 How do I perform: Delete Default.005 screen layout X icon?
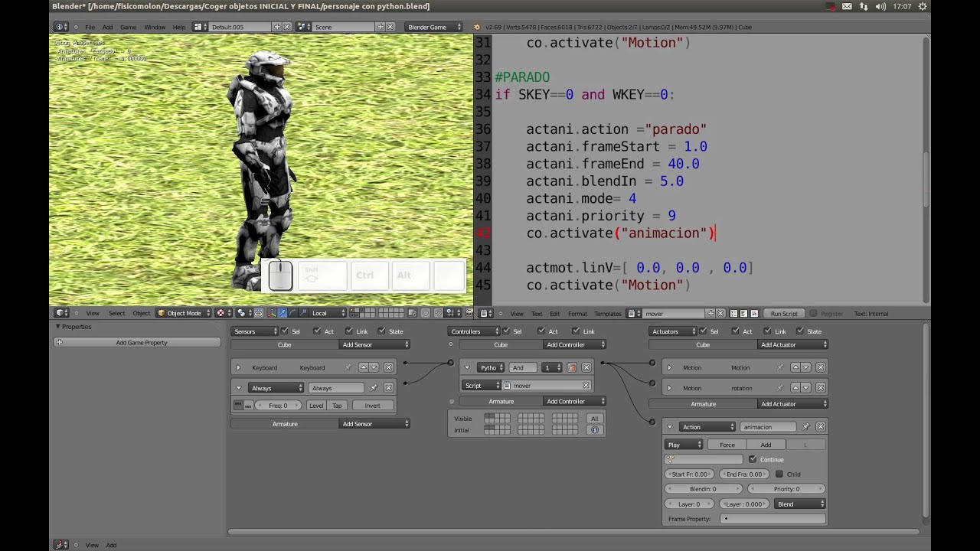click(287, 27)
